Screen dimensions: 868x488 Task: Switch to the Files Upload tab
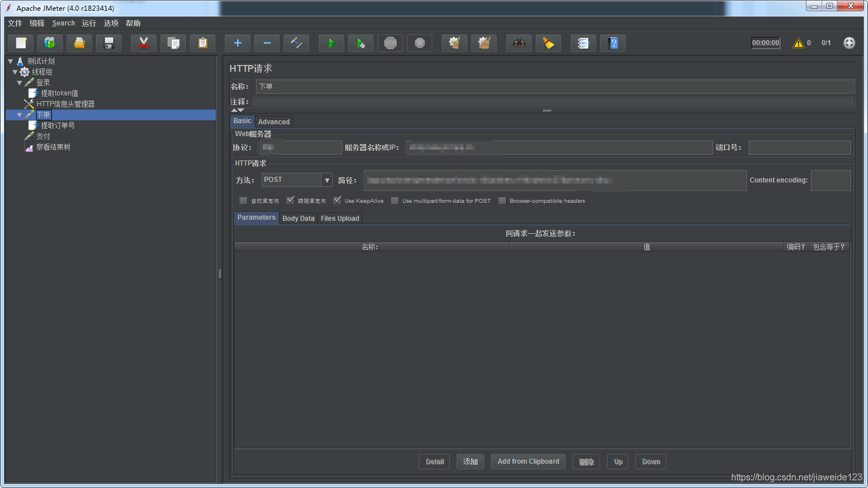point(340,219)
